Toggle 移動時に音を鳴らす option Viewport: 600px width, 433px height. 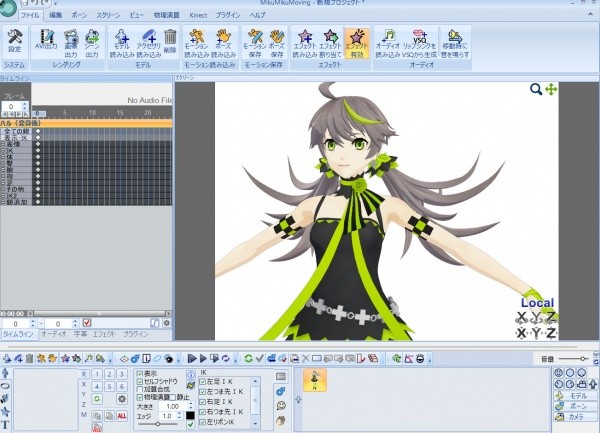[x=455, y=43]
